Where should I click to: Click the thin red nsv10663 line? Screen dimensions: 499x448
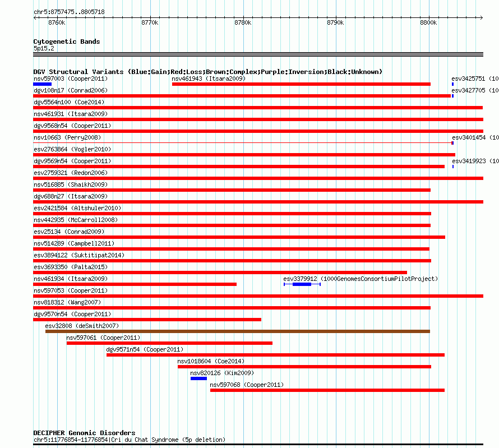pos(243,143)
